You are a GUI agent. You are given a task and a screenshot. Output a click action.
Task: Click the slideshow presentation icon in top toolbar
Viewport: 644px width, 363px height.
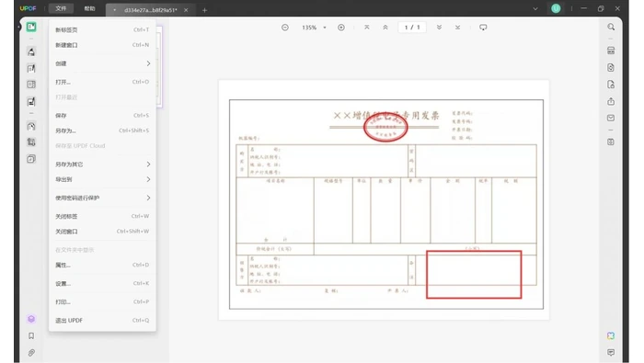pyautogui.click(x=483, y=28)
